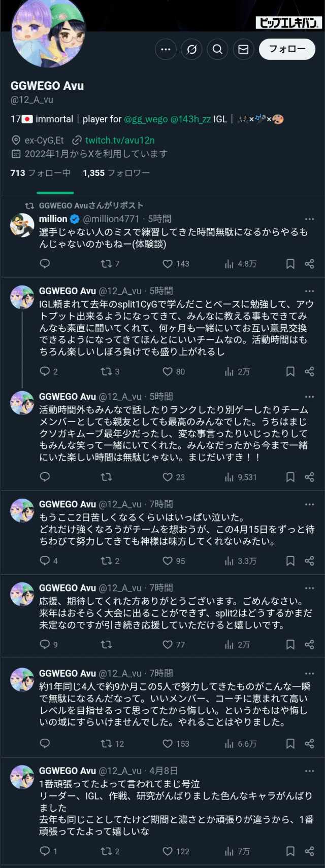Screen dimensions: 325x868
Task: Open the @gg_wego mention in bio
Action: (146, 119)
